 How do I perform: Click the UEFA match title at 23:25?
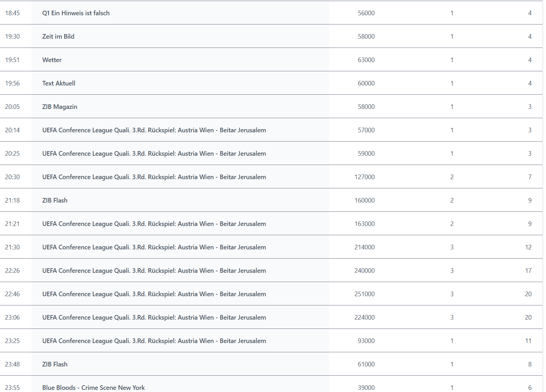pyautogui.click(x=154, y=341)
